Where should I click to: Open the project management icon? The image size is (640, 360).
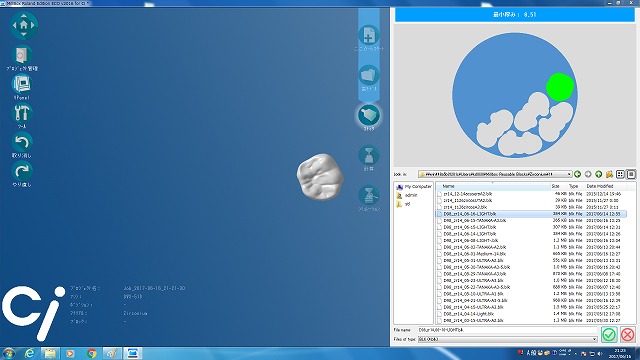21,55
